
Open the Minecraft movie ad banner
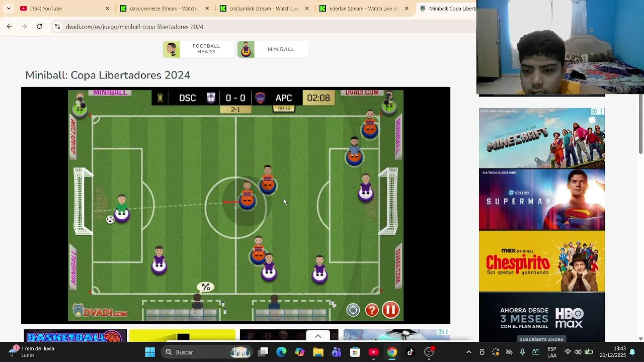pos(541,138)
